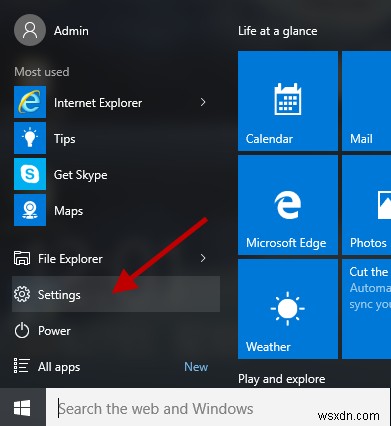Viewport: 391px width, 426px height.
Task: Open the Microsoft Edge tile
Action: point(288,205)
